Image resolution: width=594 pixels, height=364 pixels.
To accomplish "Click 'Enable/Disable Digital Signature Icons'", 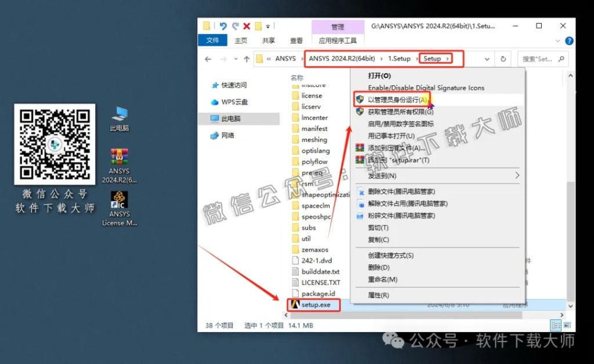I will 426,88.
